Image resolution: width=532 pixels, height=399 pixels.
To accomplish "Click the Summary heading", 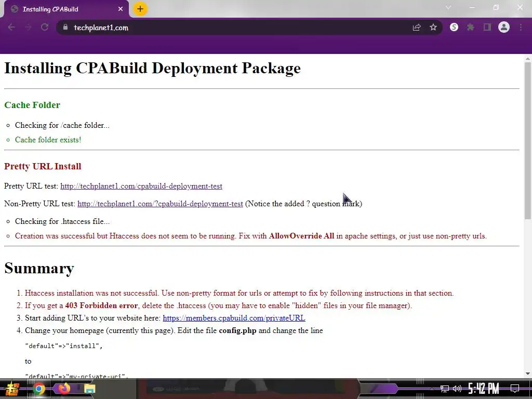I will tap(39, 268).
